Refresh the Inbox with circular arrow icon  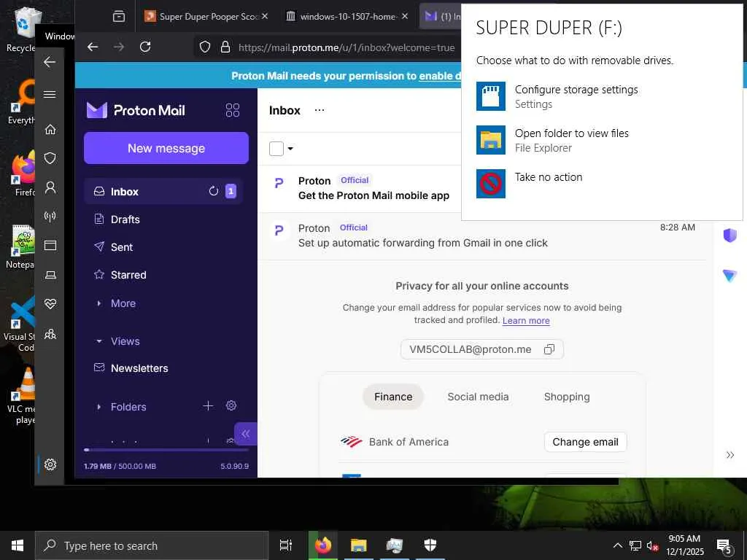click(x=214, y=191)
